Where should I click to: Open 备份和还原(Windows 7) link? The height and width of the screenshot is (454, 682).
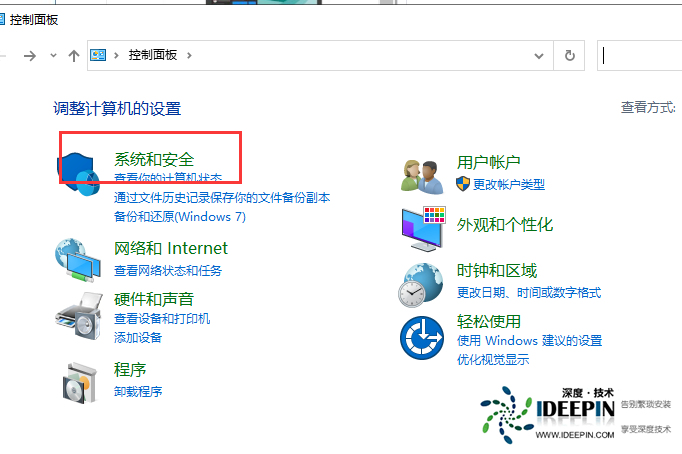pyautogui.click(x=180, y=217)
